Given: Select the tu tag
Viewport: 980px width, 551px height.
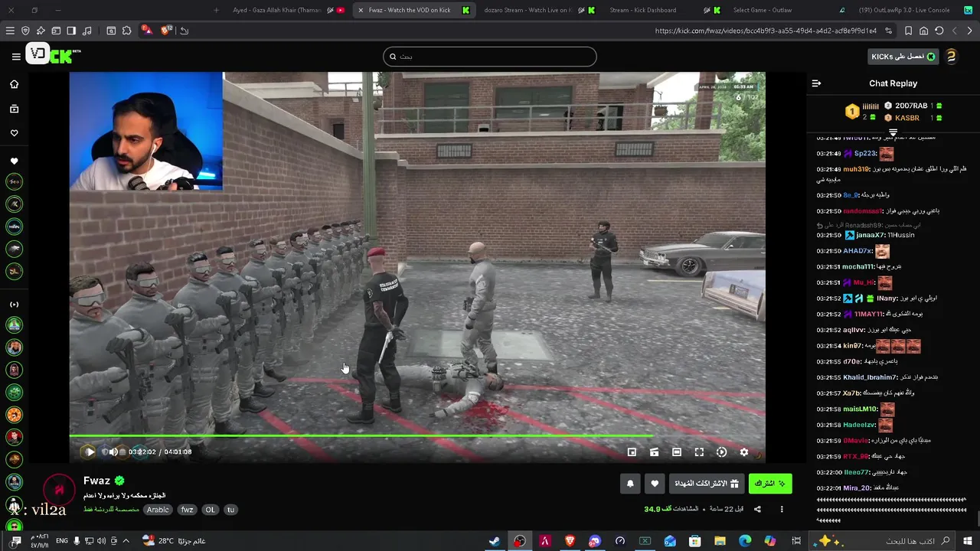Looking at the screenshot, I should (x=230, y=510).
